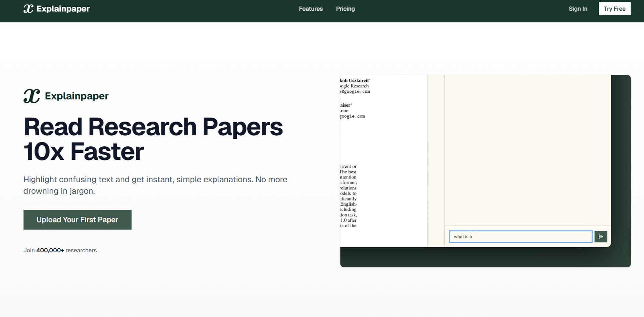This screenshot has width=644, height=317.
Task: Click the Explainpaper wordmark in the header
Action: (x=64, y=8)
